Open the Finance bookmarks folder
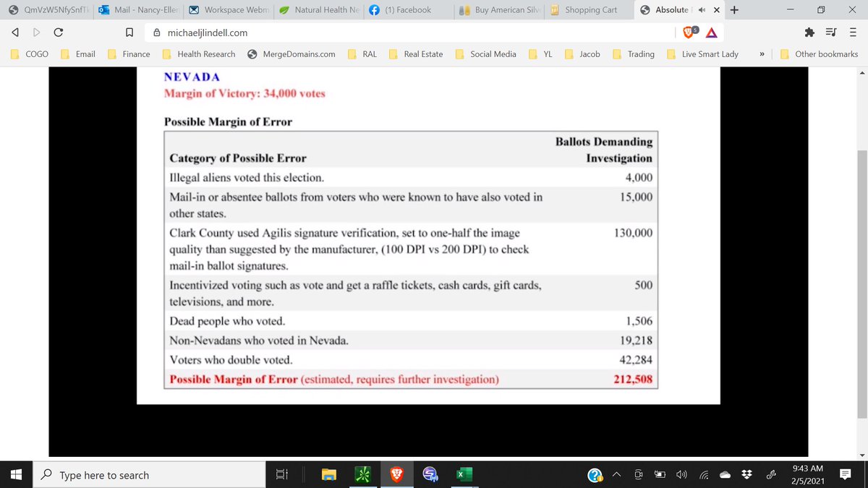868x488 pixels. (129, 54)
